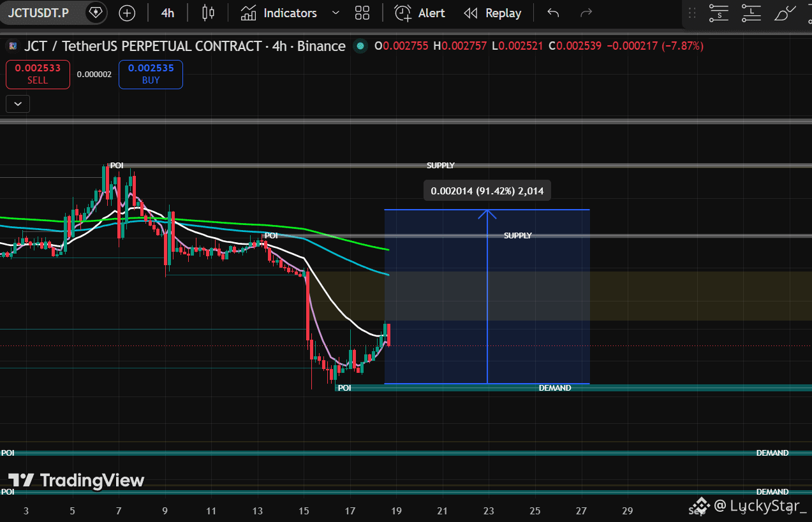Click the diamond icon beside JCTUSDT.P
The height and width of the screenshot is (522, 812).
click(96, 12)
